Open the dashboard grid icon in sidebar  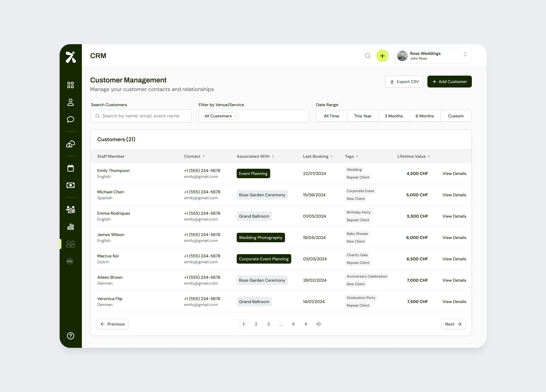coord(71,85)
